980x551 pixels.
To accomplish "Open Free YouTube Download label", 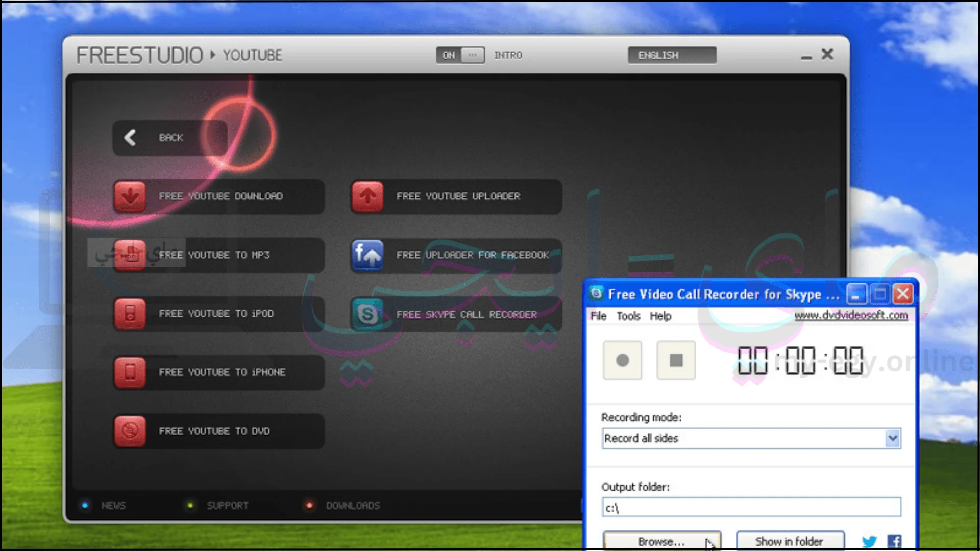I will tap(220, 196).
